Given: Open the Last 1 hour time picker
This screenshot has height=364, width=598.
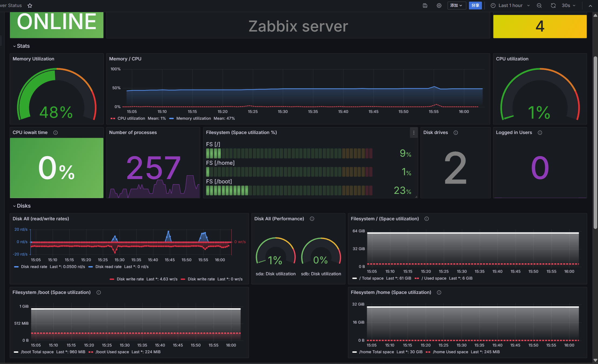Looking at the screenshot, I should [x=510, y=5].
